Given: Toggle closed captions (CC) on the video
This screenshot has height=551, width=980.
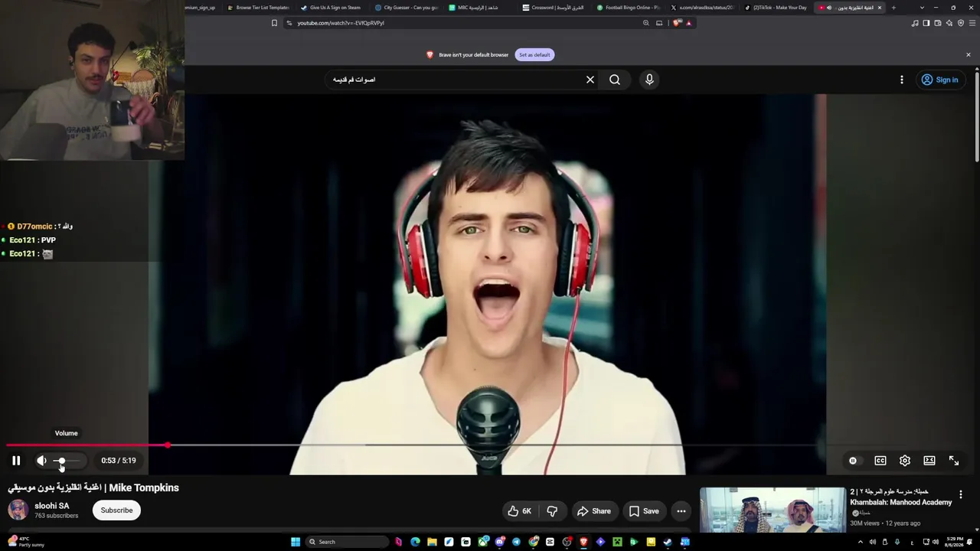Looking at the screenshot, I should point(880,461).
